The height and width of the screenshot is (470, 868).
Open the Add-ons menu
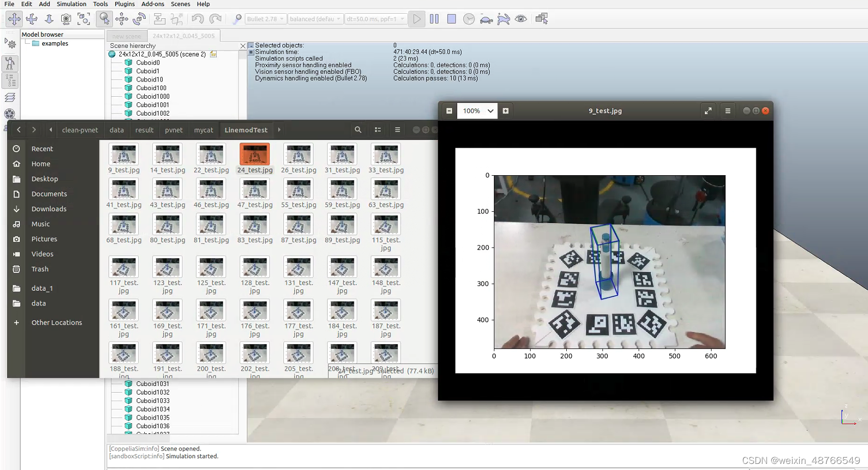152,4
